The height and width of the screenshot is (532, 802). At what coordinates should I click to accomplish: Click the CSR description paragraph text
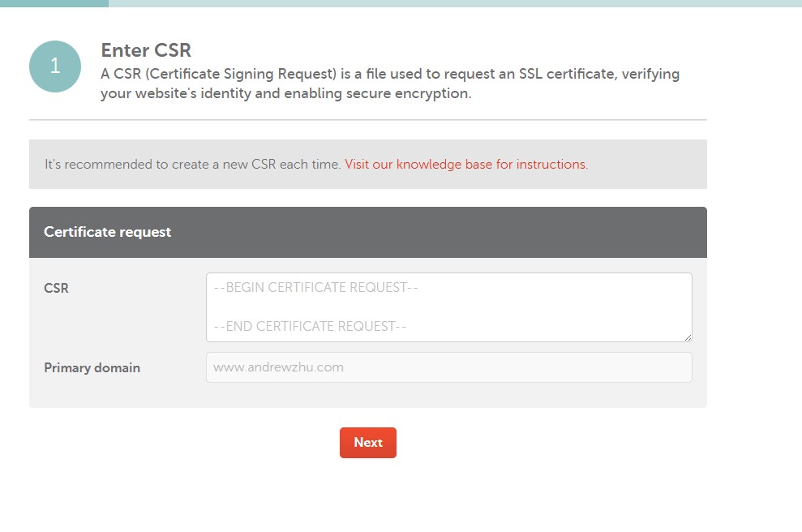click(389, 83)
